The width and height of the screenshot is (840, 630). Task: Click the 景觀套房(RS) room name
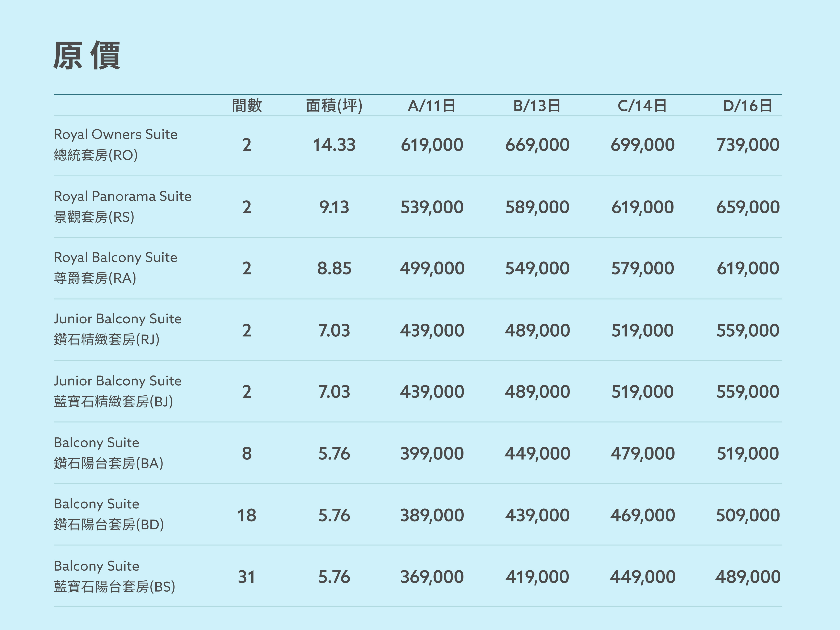point(94,217)
